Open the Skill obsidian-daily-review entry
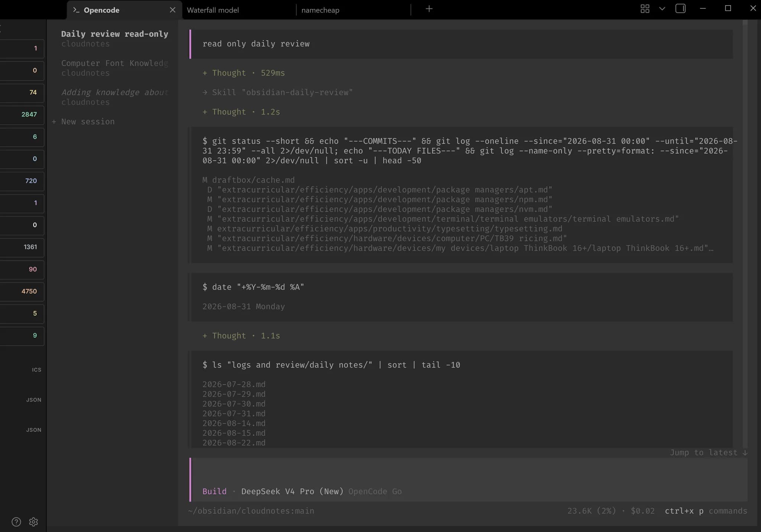 coord(278,93)
